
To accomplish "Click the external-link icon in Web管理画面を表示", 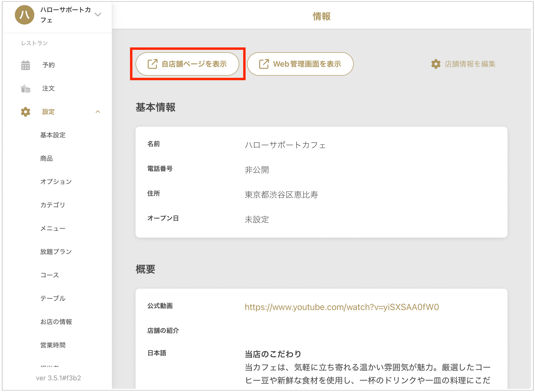I will point(264,64).
